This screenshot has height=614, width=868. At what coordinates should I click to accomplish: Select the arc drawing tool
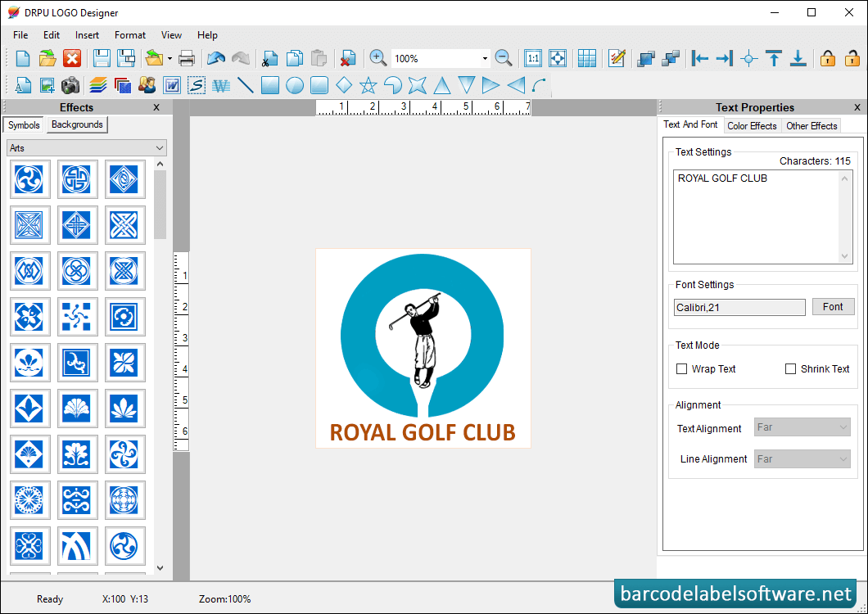pos(539,85)
